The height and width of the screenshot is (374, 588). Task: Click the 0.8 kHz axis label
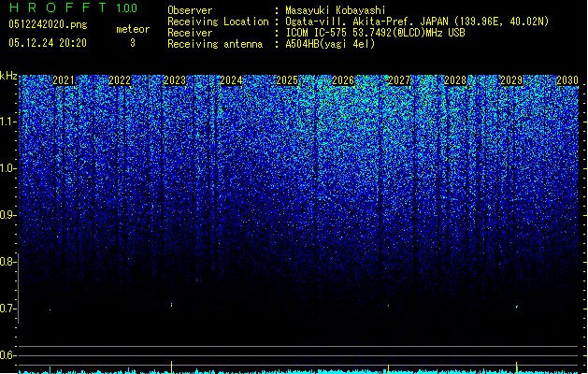[x=7, y=262]
